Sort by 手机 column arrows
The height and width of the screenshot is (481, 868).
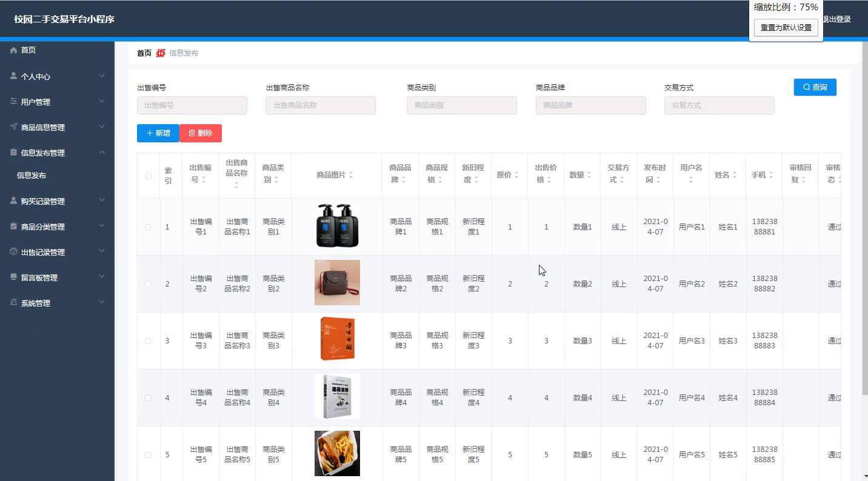[771, 175]
